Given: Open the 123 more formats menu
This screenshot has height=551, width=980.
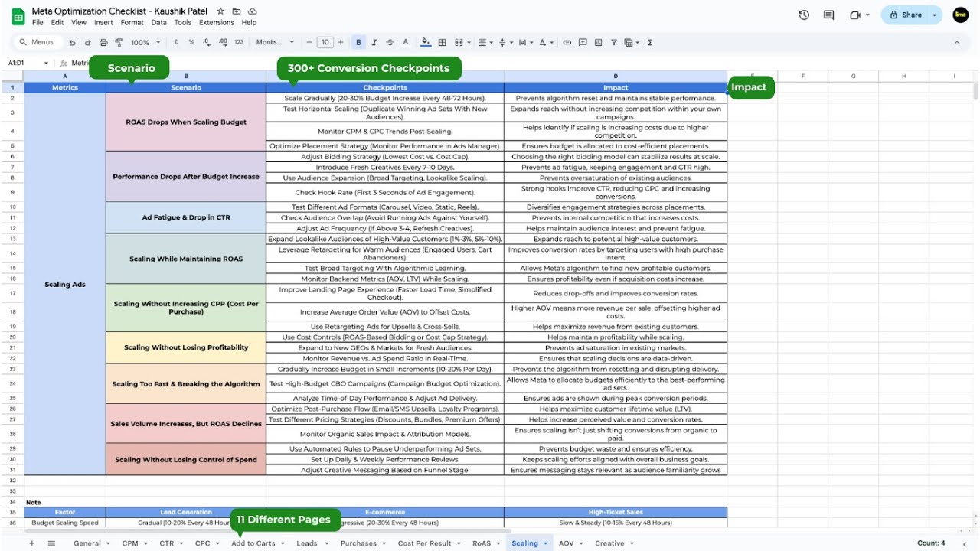Looking at the screenshot, I should [x=239, y=43].
